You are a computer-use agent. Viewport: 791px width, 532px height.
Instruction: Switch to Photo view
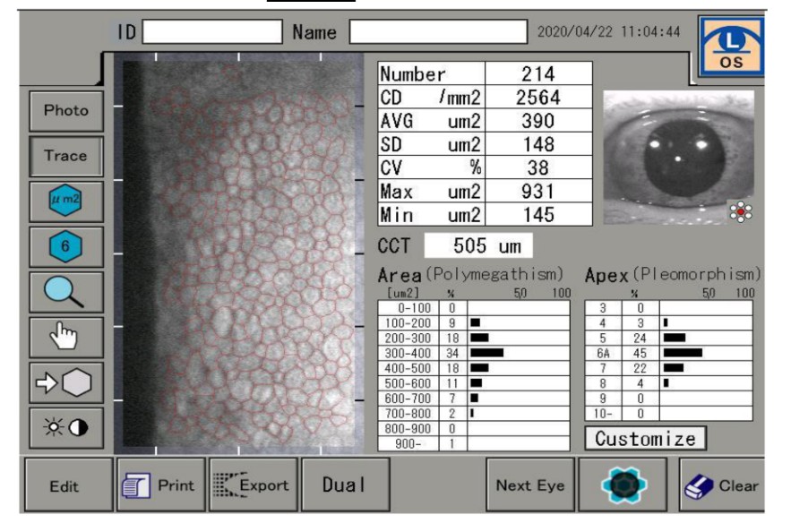(x=66, y=110)
